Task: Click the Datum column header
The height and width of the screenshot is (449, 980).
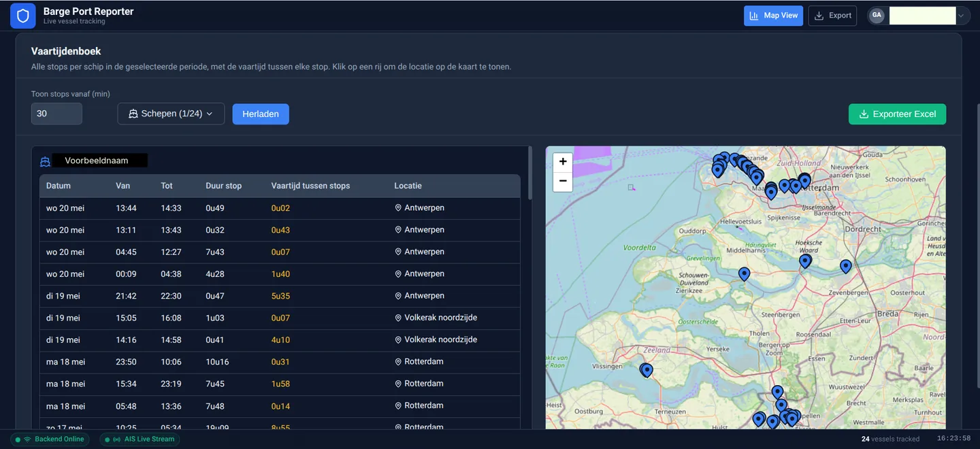Action: click(x=59, y=186)
